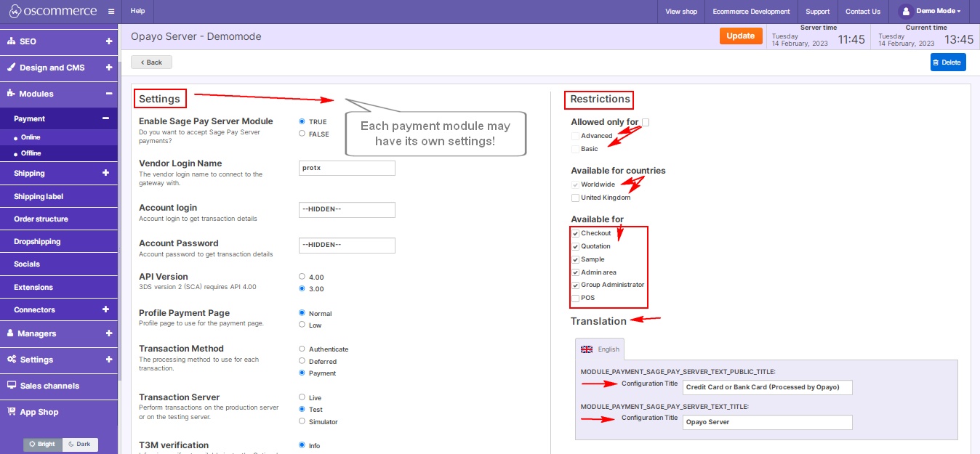Viewport: 980px width, 454px height.
Task: Open Online payment modules
Action: 58,137
